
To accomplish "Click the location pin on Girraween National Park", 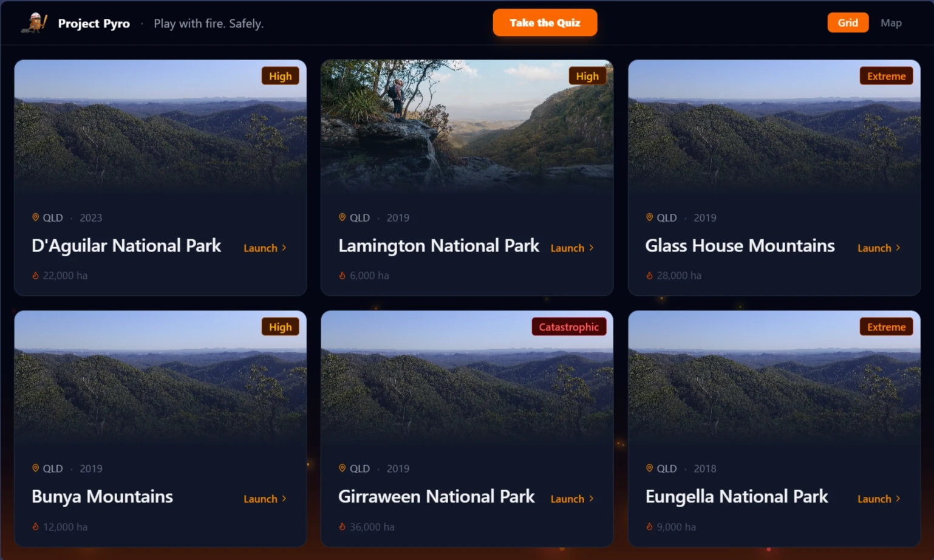I will click(342, 468).
